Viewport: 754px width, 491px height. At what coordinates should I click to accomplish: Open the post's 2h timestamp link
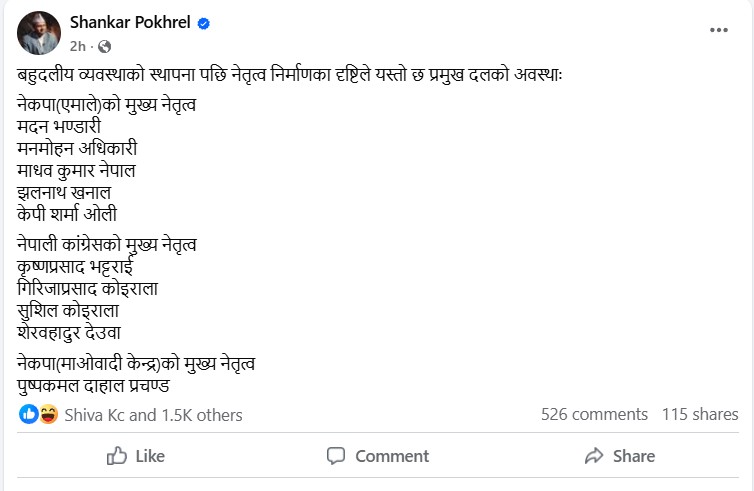pos(78,46)
